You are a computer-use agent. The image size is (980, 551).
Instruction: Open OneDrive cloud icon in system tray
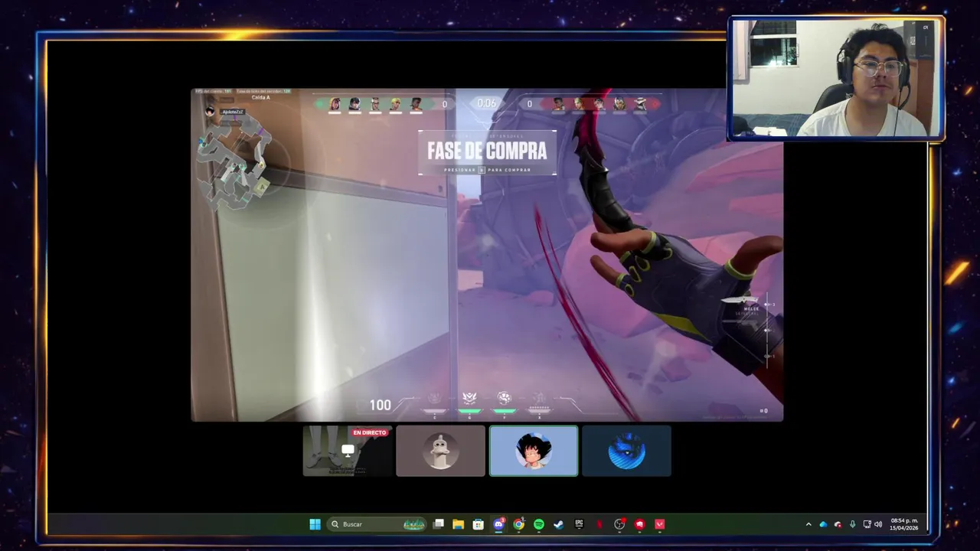823,524
